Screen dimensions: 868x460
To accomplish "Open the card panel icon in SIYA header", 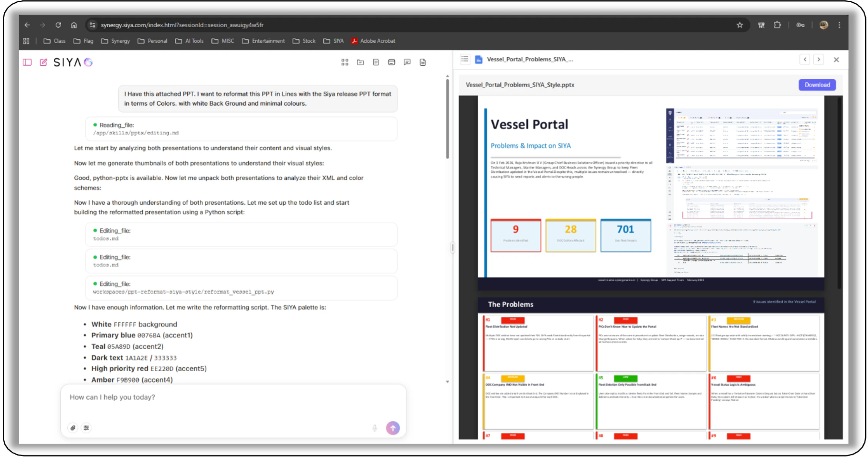I will click(x=391, y=62).
